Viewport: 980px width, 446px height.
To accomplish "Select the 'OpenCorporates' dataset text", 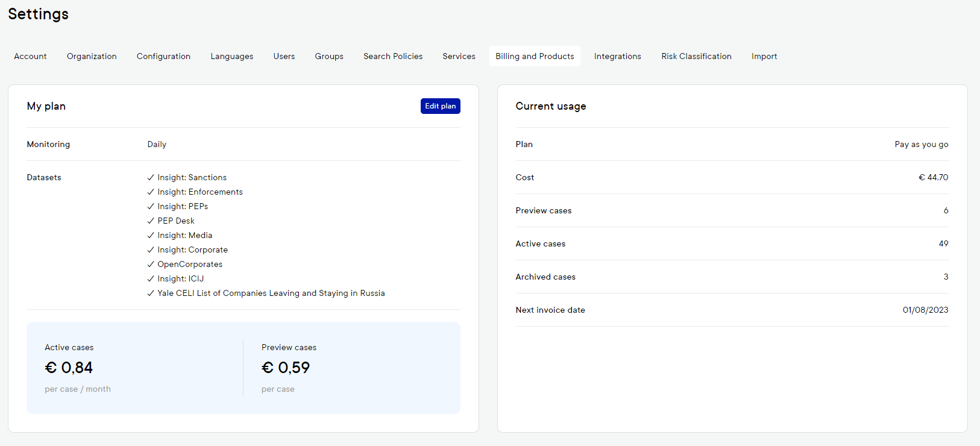I will point(190,264).
